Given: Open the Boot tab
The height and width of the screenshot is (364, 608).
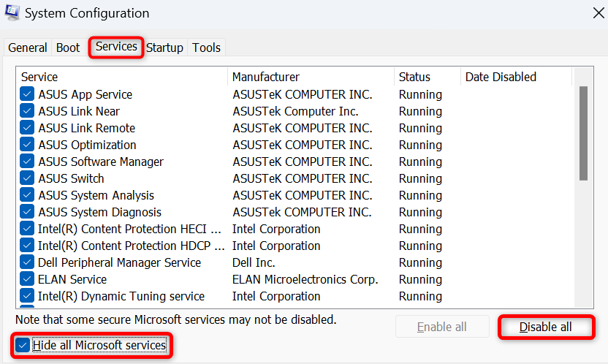Looking at the screenshot, I should [68, 48].
